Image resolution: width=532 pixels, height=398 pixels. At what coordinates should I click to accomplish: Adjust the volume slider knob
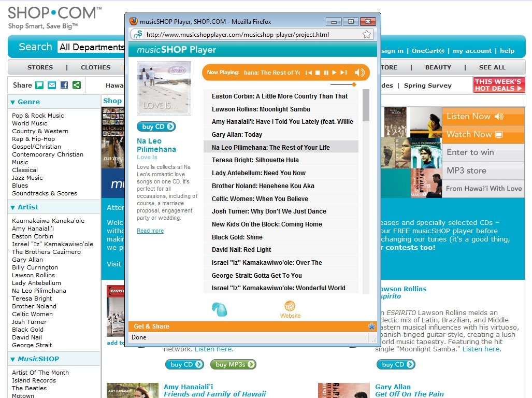pyautogui.click(x=354, y=84)
